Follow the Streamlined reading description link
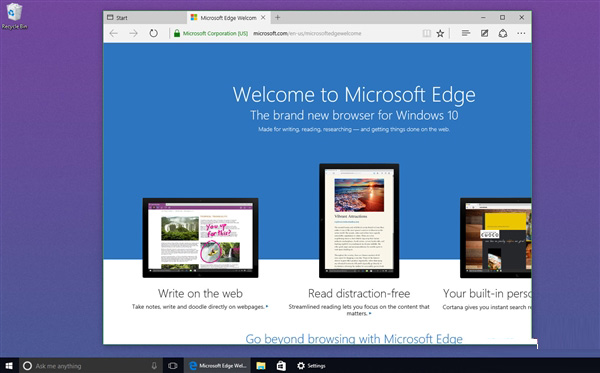This screenshot has height=373, width=600. pos(359,310)
